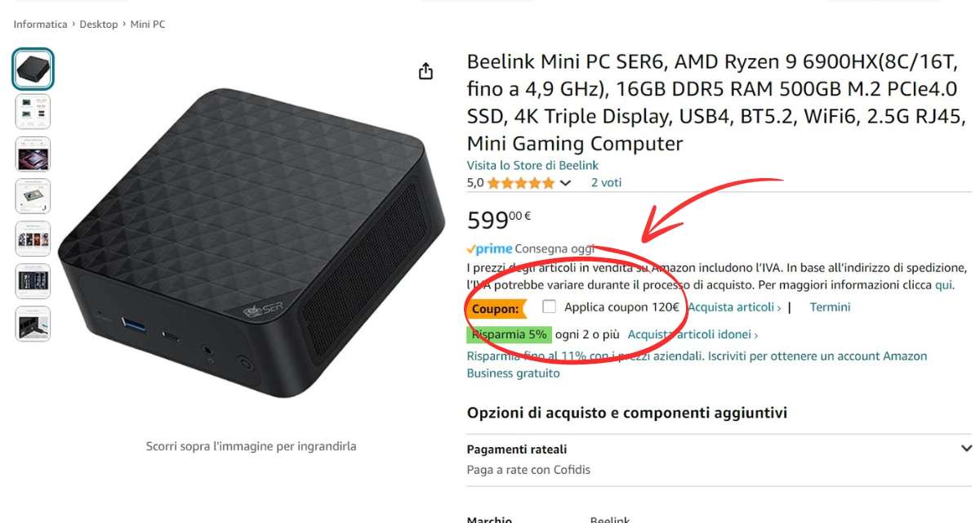This screenshot has height=523, width=980.
Task: Select the second thumbnail showing port views
Action: click(33, 112)
